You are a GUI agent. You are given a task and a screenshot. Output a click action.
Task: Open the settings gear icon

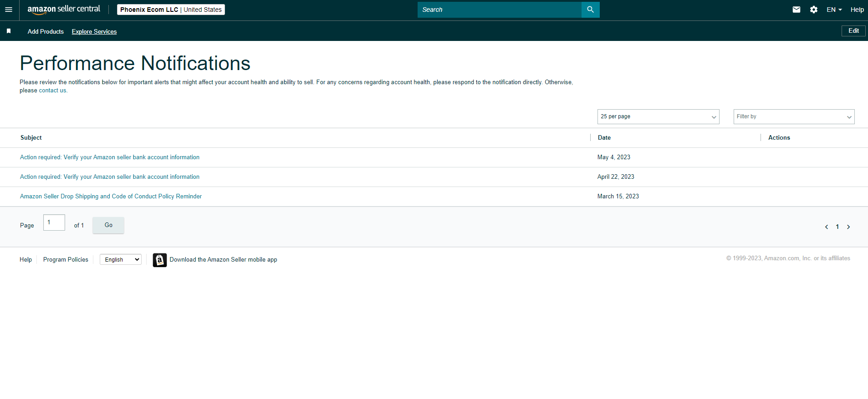tap(814, 10)
